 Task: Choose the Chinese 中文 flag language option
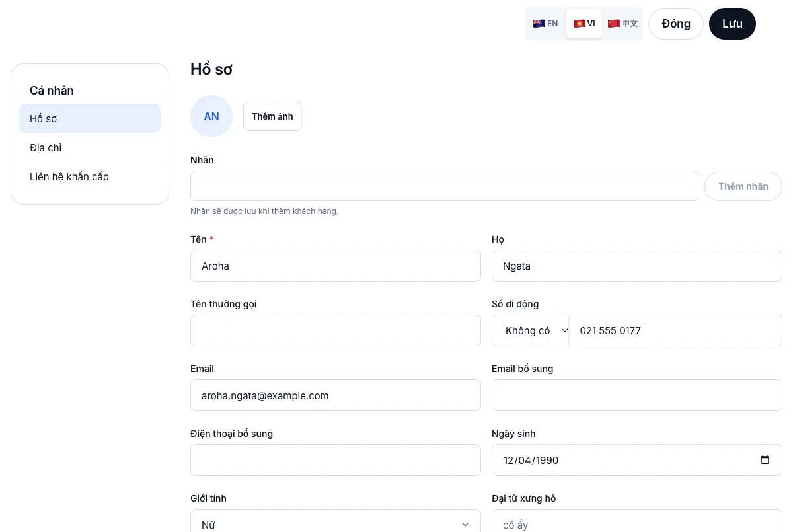[623, 24]
